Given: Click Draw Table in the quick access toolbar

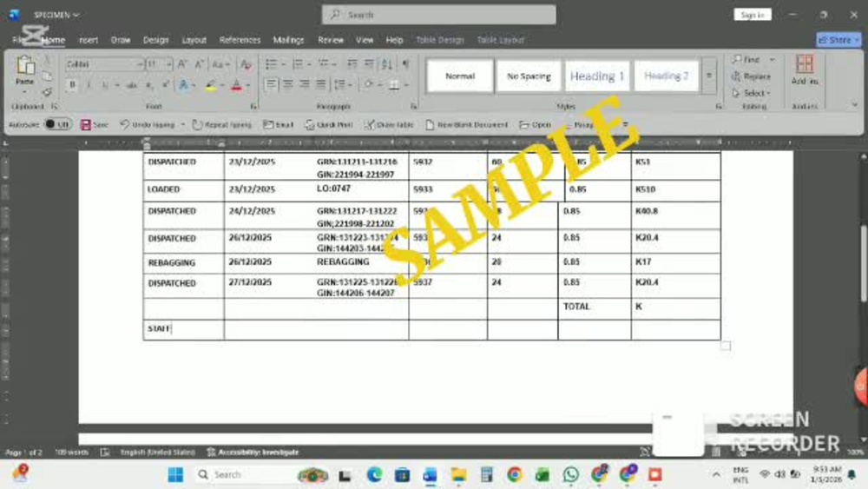Looking at the screenshot, I should pyautogui.click(x=389, y=124).
